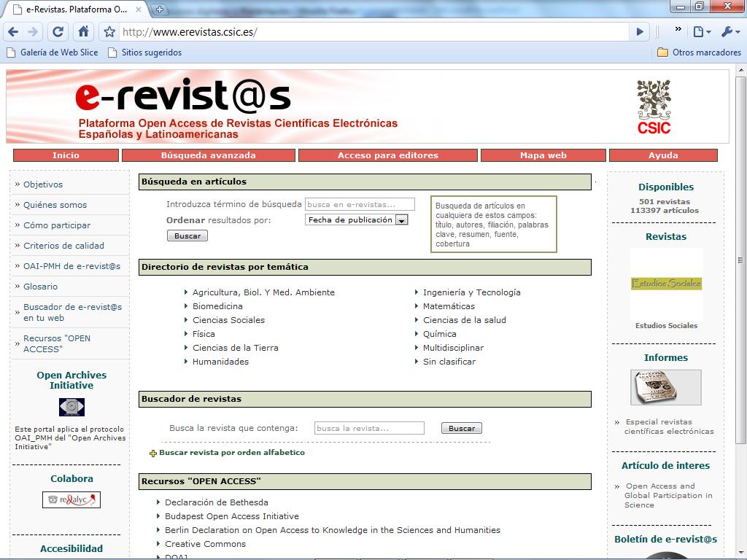747x560 pixels.
Task: Open Quiénes somos sidebar link
Action: click(55, 205)
